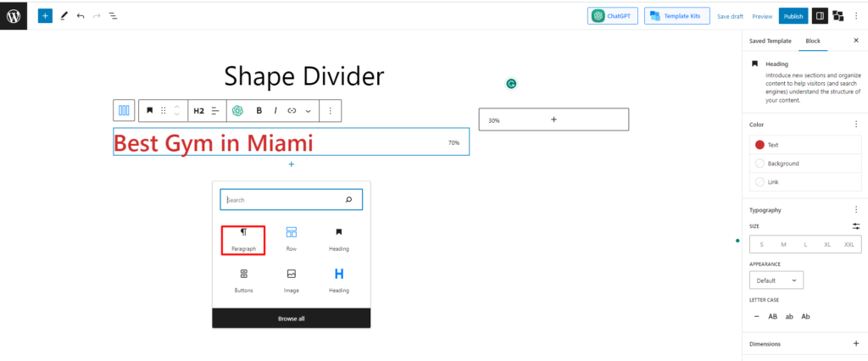The image size is (868, 361).
Task: Set letter case to capitalize Ab
Action: point(805,317)
